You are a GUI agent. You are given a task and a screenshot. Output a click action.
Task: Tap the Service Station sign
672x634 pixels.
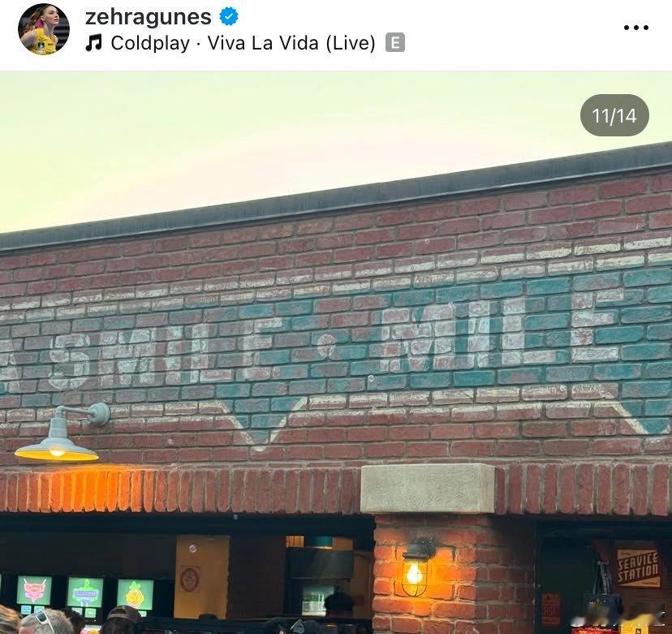pos(638,567)
